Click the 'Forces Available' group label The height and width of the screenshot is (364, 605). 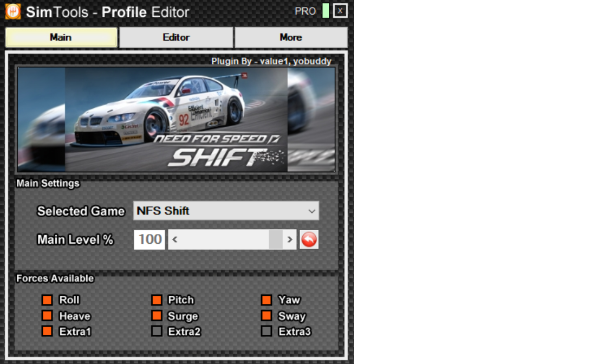coord(55,278)
